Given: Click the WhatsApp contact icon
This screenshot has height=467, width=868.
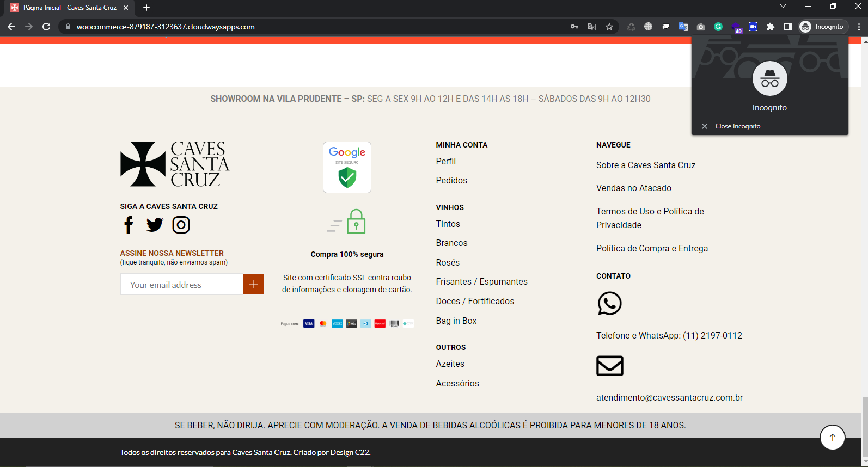Looking at the screenshot, I should [x=609, y=303].
